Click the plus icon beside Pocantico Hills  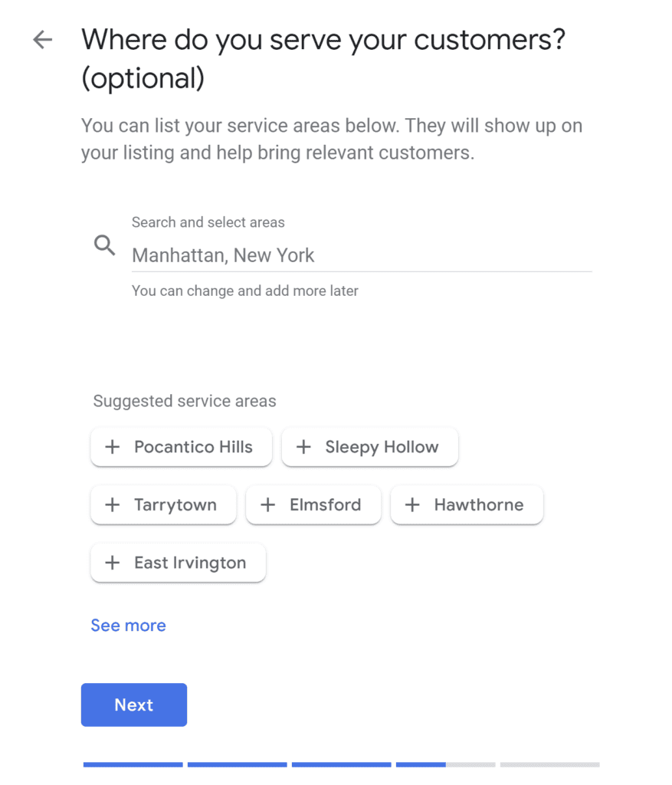pos(113,447)
